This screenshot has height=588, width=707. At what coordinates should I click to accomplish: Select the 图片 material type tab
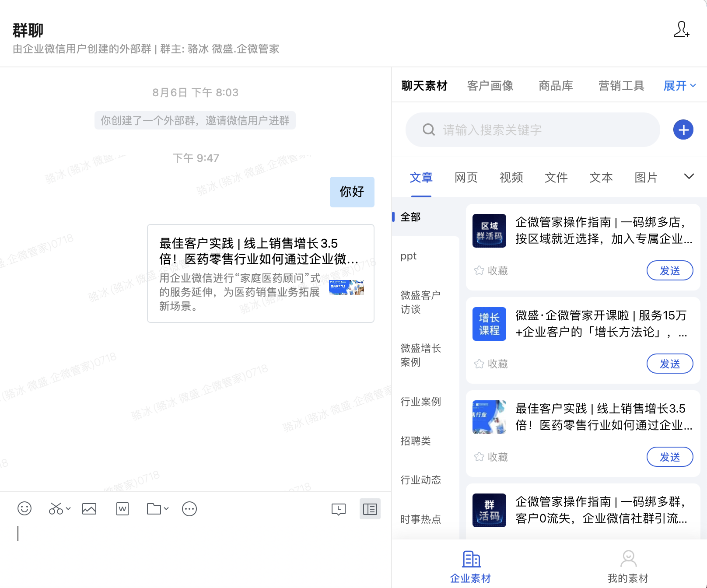coord(646,178)
